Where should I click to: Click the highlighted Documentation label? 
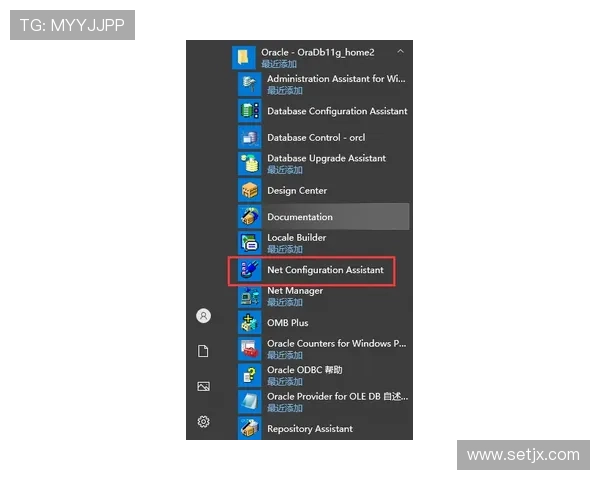pyautogui.click(x=300, y=217)
